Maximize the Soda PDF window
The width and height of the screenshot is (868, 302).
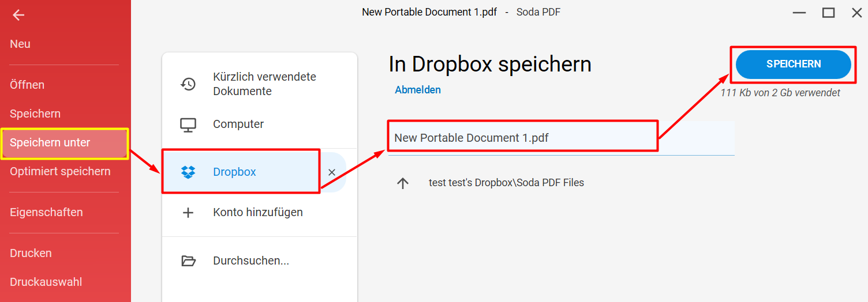pos(828,13)
